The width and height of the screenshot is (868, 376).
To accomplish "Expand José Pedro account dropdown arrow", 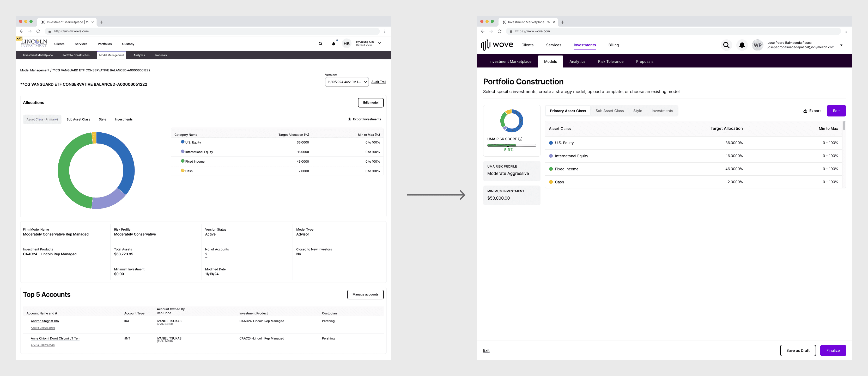I will [841, 45].
